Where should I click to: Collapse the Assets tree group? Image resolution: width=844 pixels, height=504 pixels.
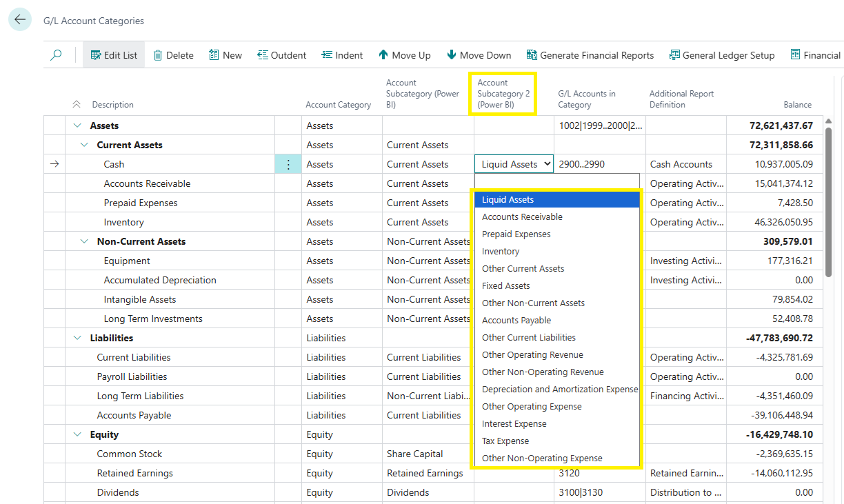(x=77, y=125)
